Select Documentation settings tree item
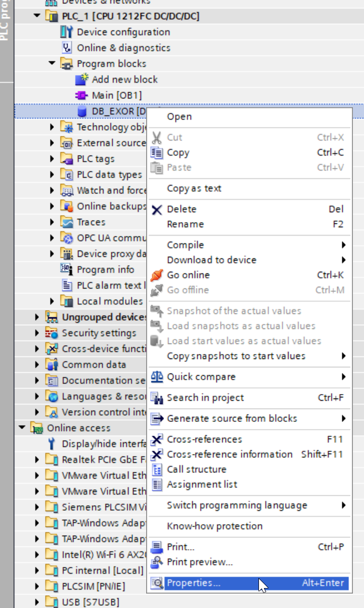Viewport: 364px width, 608px height. (103, 380)
